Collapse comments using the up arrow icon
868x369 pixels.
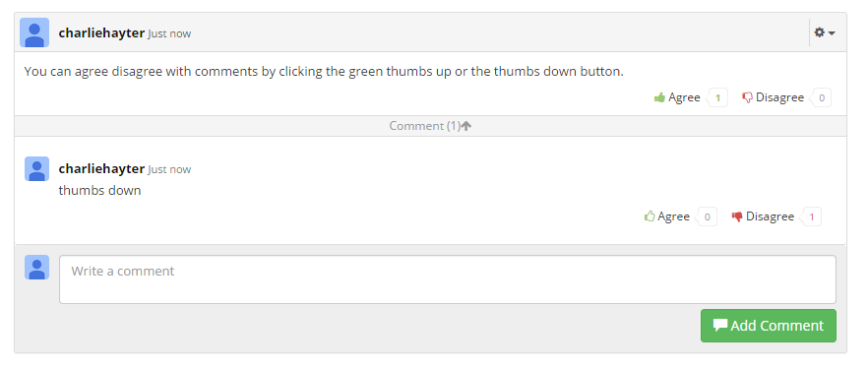[466, 126]
